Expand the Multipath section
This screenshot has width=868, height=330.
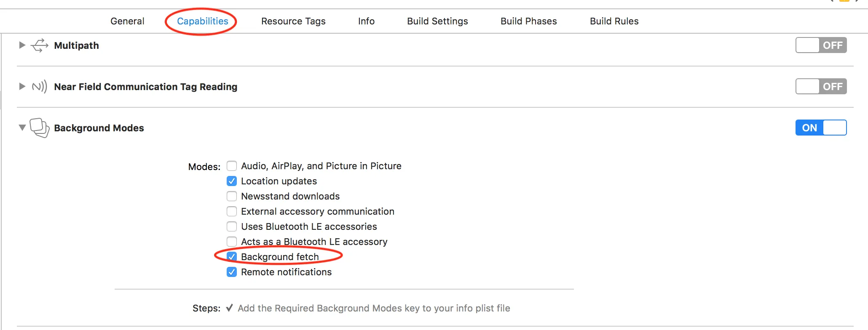pyautogui.click(x=22, y=45)
